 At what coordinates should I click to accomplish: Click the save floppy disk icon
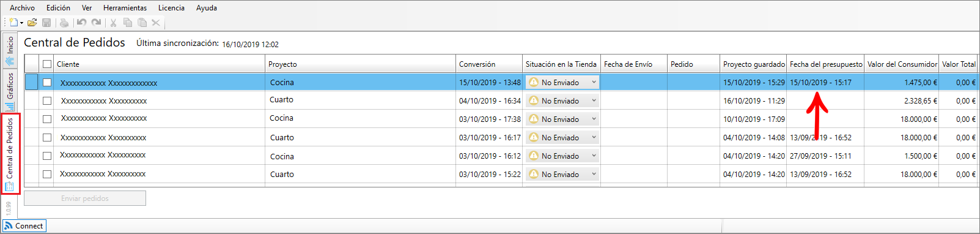tap(46, 23)
